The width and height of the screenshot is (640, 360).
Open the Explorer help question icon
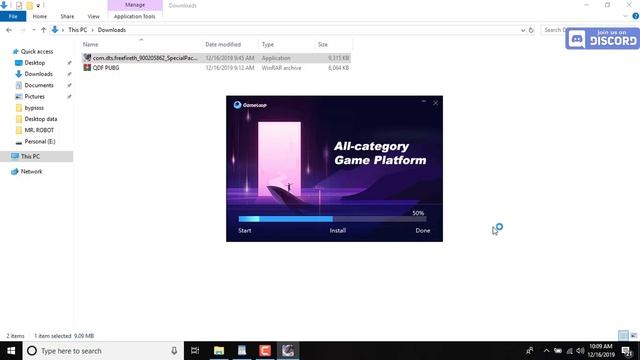coord(636,16)
